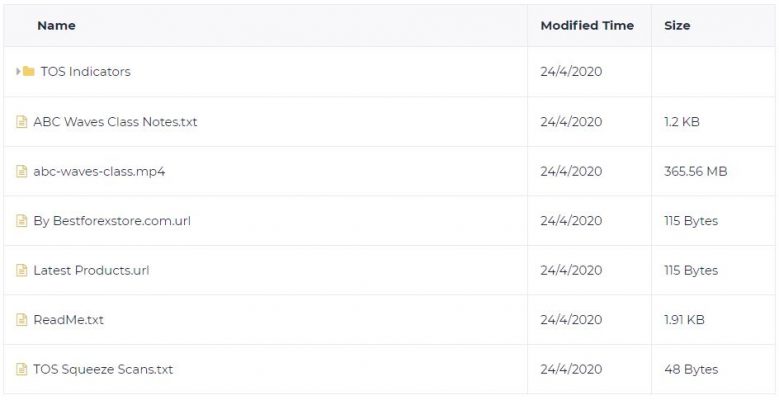Select Latest Products.url entry

coord(91,270)
